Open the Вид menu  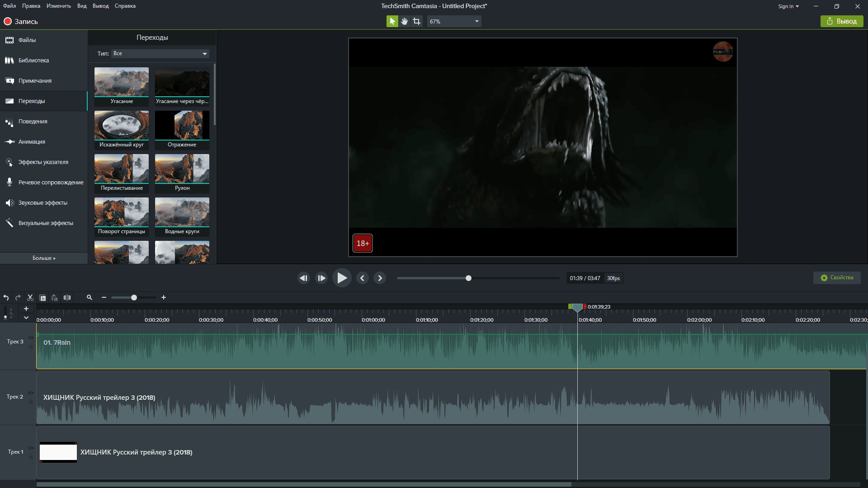[x=82, y=6]
